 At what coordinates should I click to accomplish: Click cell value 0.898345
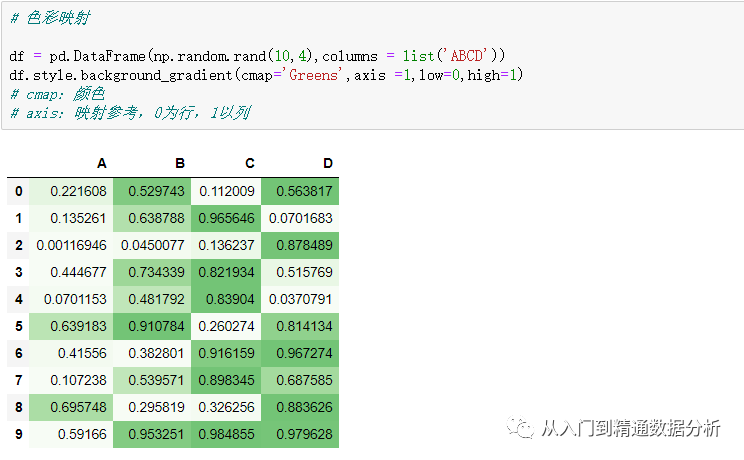point(227,381)
